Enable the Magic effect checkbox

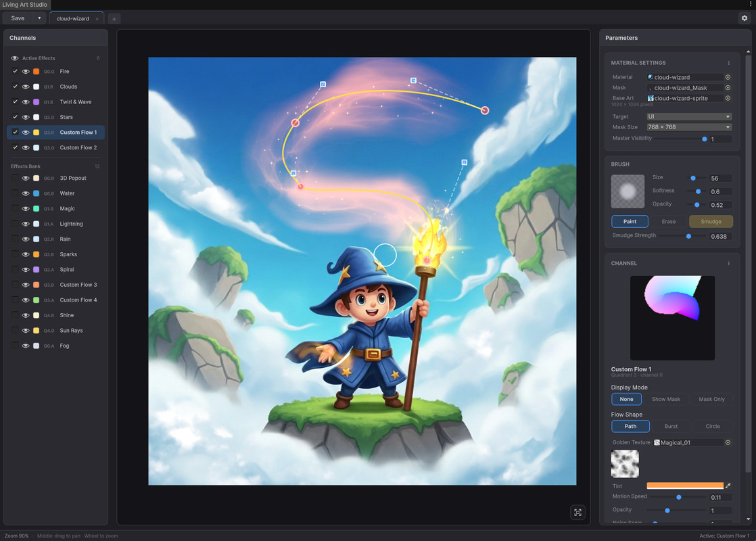point(15,208)
